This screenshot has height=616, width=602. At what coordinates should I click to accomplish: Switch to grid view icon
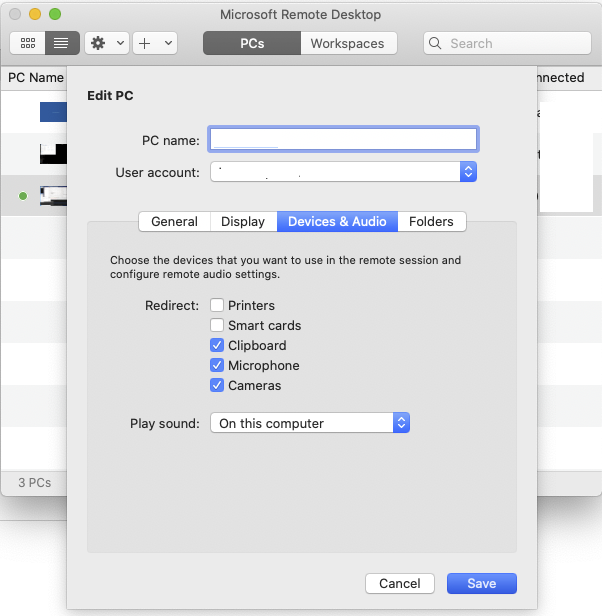(x=28, y=43)
